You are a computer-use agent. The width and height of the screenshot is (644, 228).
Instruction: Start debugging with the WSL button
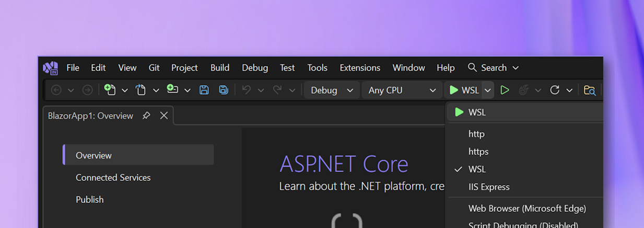click(x=463, y=90)
